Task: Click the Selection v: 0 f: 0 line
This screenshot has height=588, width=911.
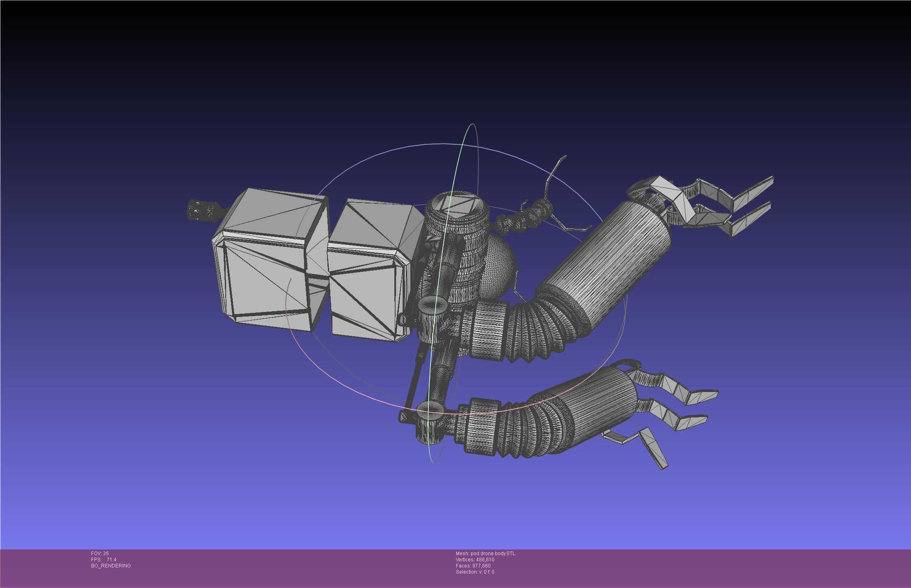Action: click(x=475, y=572)
